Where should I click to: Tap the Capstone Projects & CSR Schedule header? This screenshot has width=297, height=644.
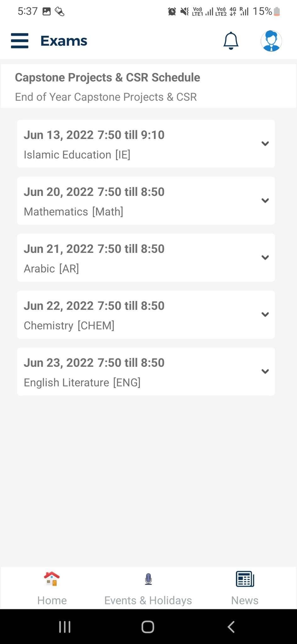(x=107, y=77)
